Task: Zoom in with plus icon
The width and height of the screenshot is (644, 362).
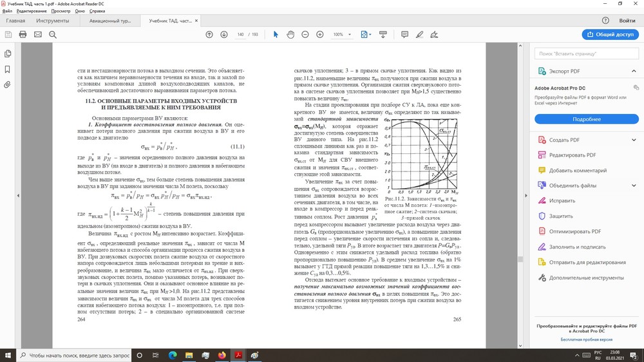Action: click(x=320, y=35)
